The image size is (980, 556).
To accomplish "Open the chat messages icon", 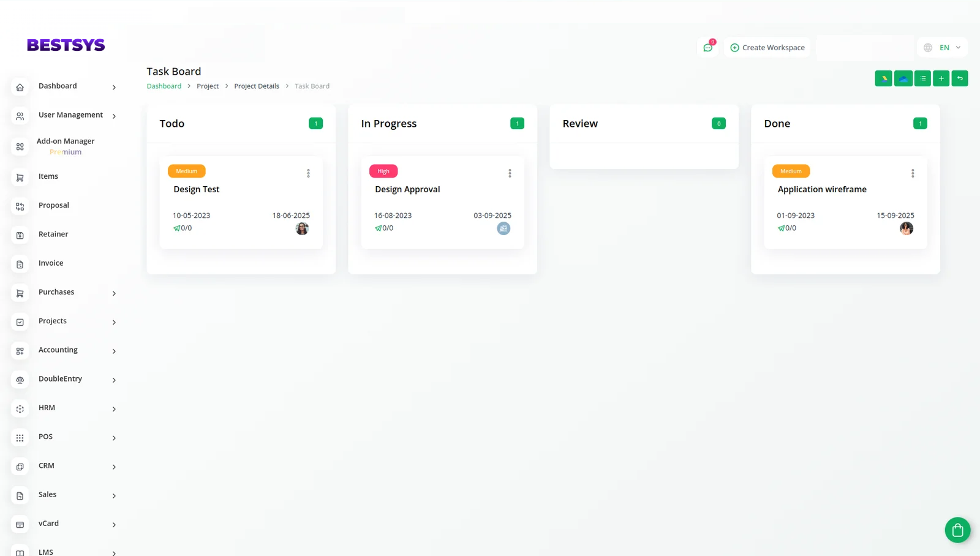I will pos(708,48).
